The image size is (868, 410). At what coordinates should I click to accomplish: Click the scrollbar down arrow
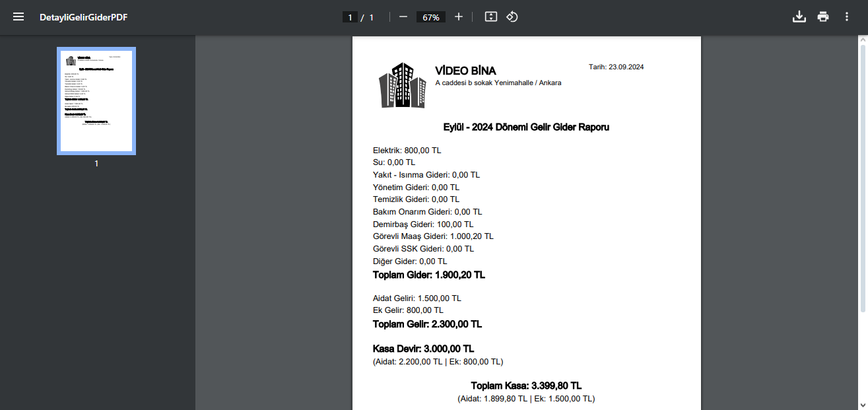[863, 404]
